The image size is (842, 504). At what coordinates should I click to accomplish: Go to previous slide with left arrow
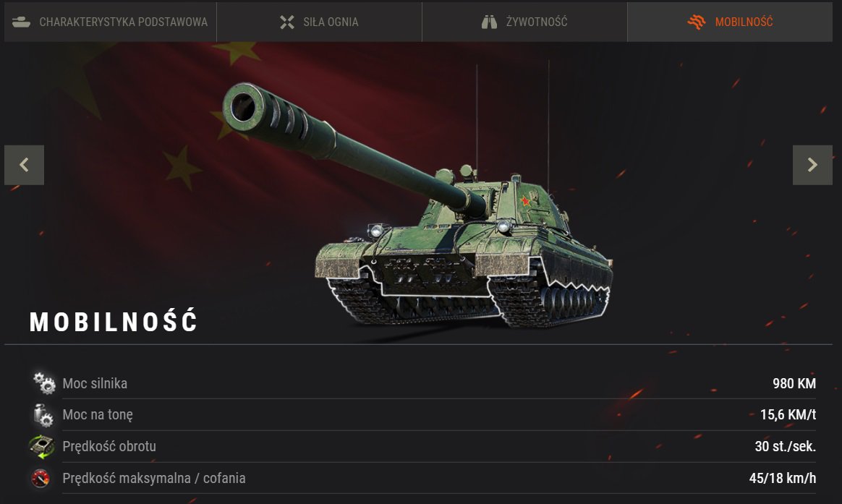point(24,165)
